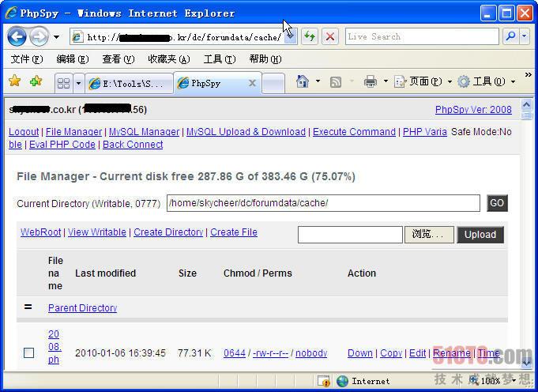The image size is (538, 392).
Task: Click the browser Forward arrow button
Action: tap(39, 36)
